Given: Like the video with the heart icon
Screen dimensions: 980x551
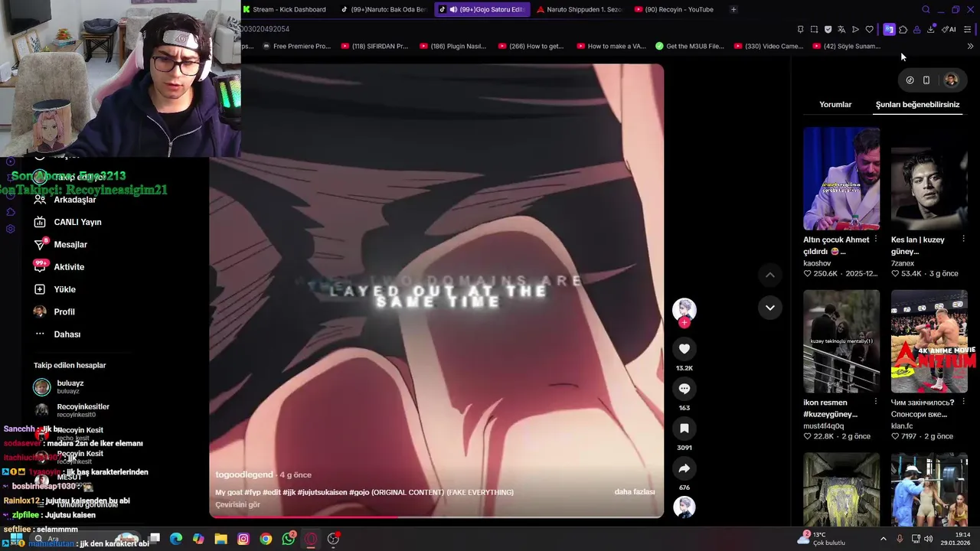Looking at the screenshot, I should coord(684,349).
